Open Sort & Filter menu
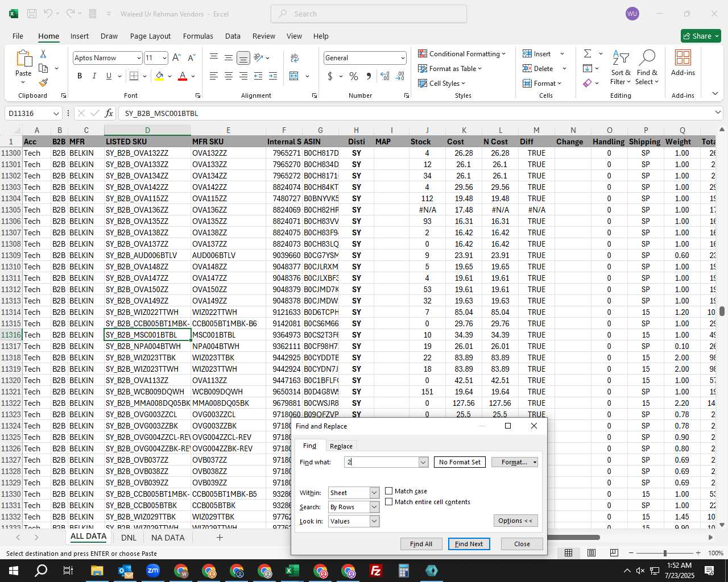Image resolution: width=728 pixels, height=582 pixels. pos(621,67)
